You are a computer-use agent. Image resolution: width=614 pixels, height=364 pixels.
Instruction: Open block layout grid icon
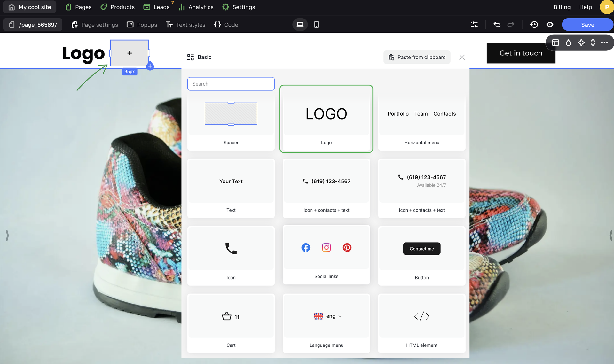555,43
